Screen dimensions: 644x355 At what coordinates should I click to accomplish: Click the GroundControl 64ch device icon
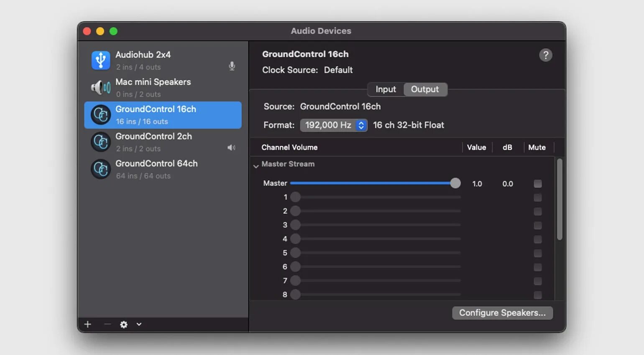[x=100, y=169]
